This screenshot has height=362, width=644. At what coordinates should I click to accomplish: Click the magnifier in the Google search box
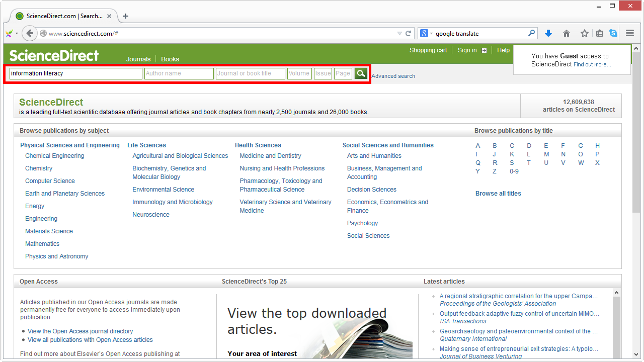[x=531, y=33]
